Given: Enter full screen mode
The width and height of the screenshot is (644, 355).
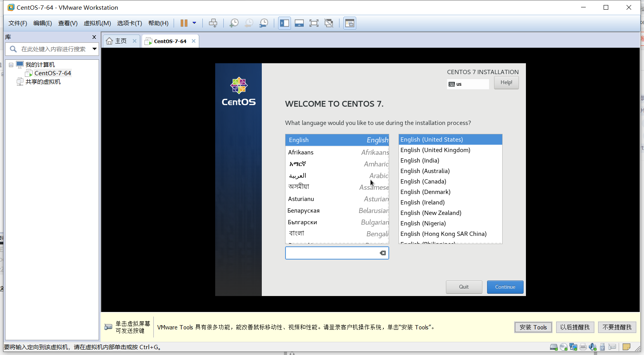Looking at the screenshot, I should (x=314, y=23).
